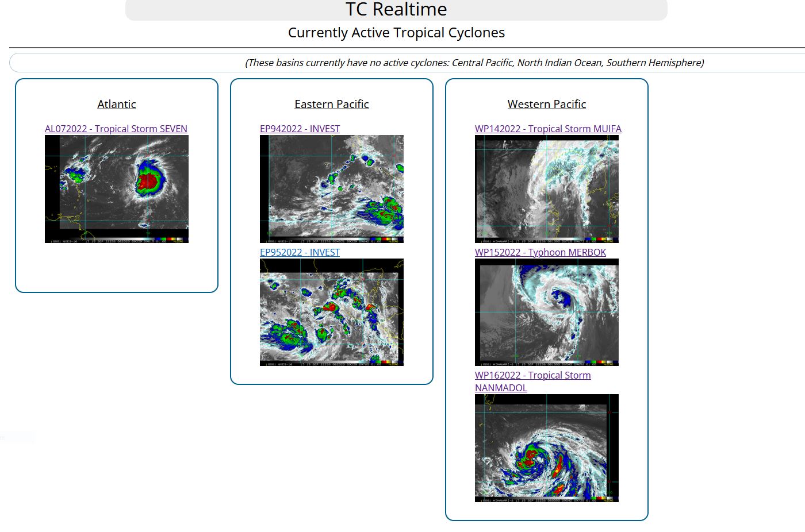The height and width of the screenshot is (532, 805).
Task: Open the WP162022 Tropical Storm NANMADOL link
Action: pyautogui.click(x=532, y=376)
